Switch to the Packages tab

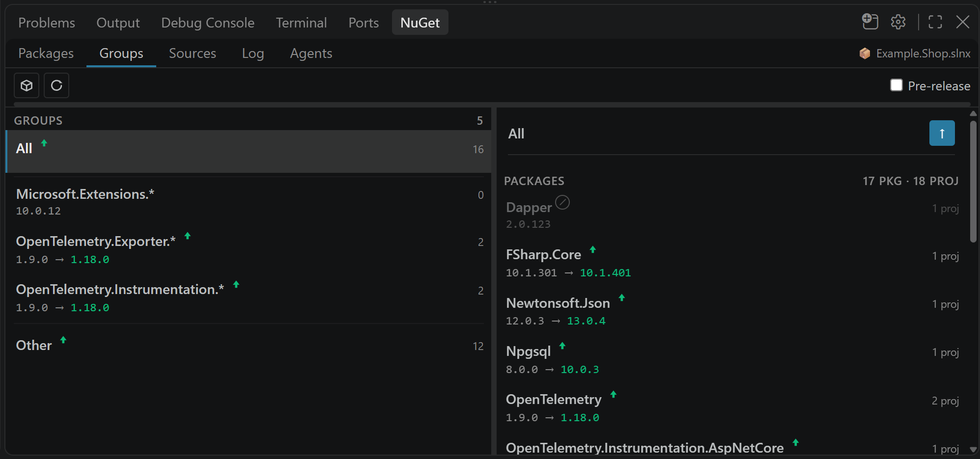click(46, 53)
